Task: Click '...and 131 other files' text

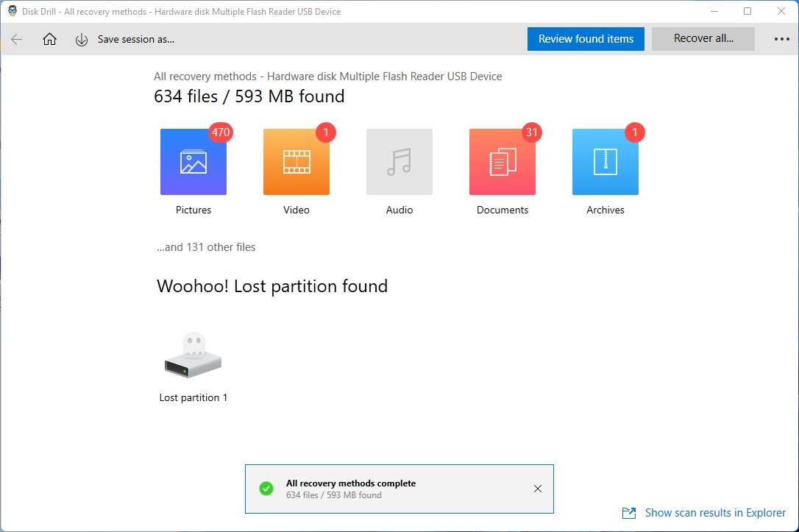Action: pyautogui.click(x=207, y=247)
